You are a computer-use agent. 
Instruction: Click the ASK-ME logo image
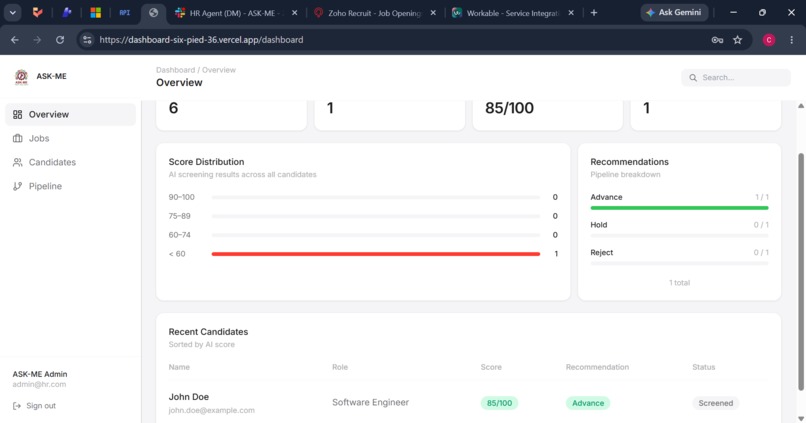tap(21, 77)
